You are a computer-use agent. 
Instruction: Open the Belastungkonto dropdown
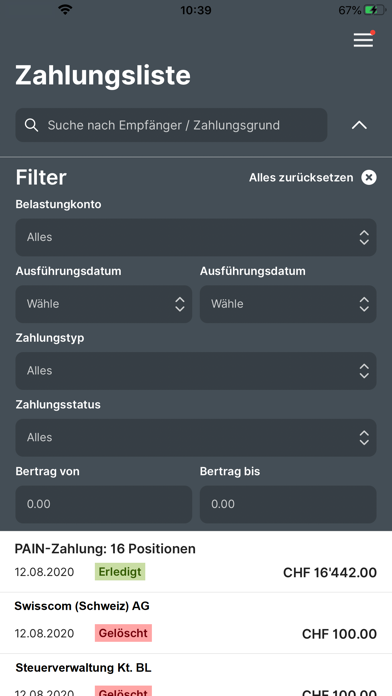[196, 237]
